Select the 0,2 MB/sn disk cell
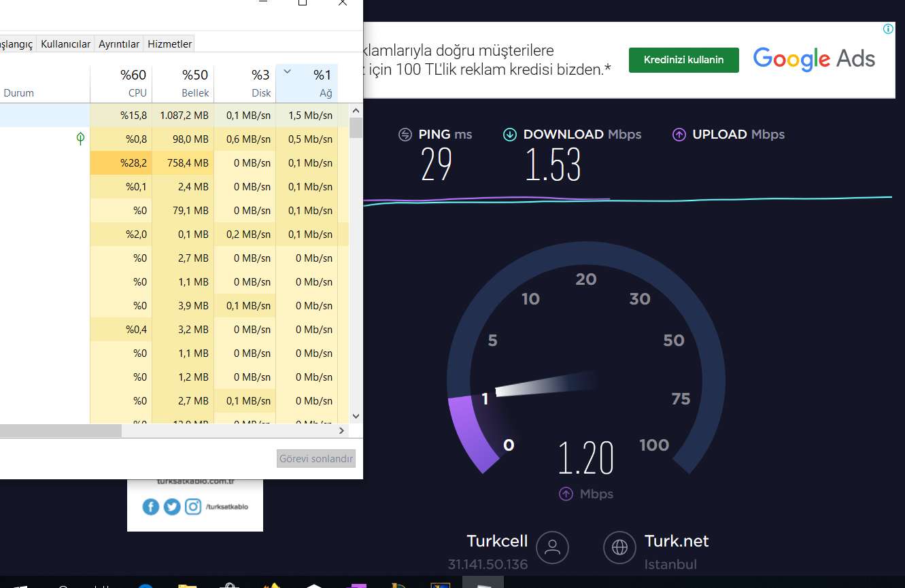The image size is (905, 588). [x=245, y=235]
